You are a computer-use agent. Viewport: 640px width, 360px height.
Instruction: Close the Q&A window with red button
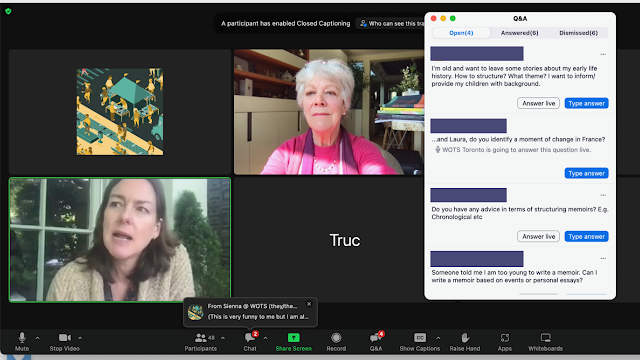click(433, 18)
